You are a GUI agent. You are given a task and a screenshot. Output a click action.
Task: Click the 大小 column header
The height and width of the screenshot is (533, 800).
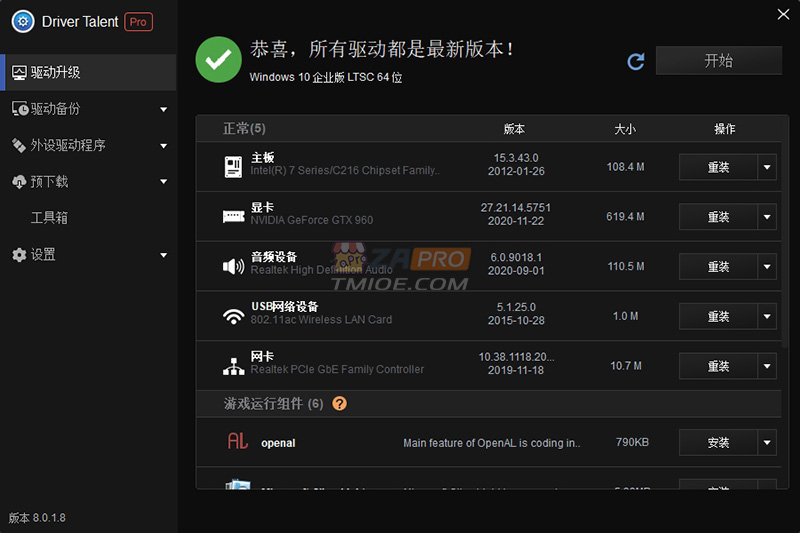[x=625, y=129]
